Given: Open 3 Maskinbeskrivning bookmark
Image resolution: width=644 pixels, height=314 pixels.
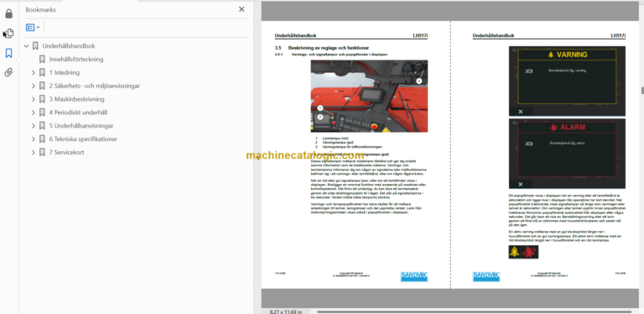Looking at the screenshot, I should [x=77, y=99].
